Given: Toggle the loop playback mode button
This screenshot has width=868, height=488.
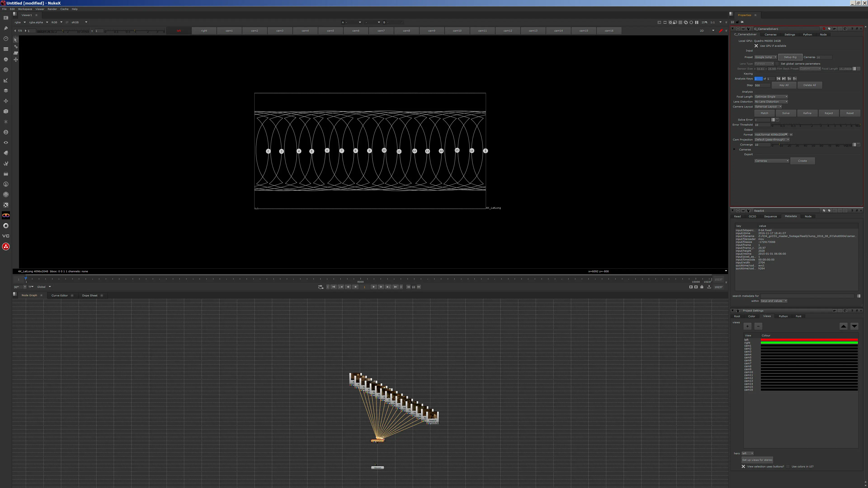Looking at the screenshot, I should click(x=321, y=287).
